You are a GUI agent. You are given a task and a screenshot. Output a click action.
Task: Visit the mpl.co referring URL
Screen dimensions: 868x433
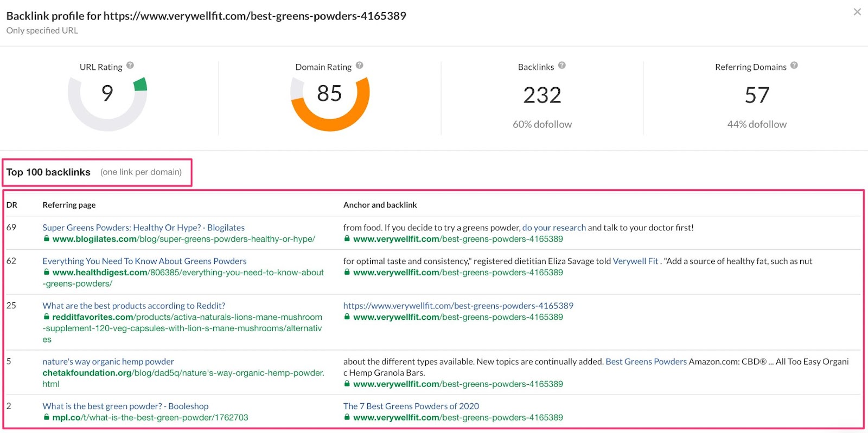point(150,418)
